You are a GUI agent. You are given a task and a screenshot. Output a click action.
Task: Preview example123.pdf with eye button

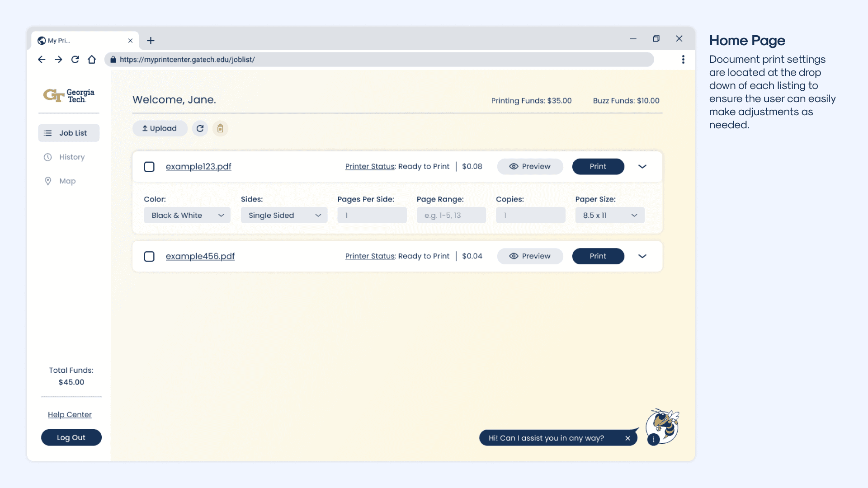[x=530, y=166]
